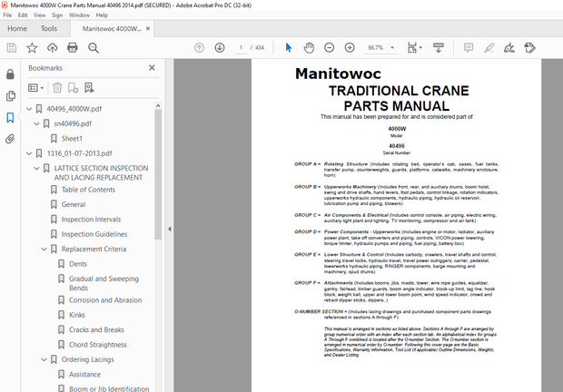Collapse the sn40496.pdf bookmark
This screenshot has width=563, height=392.
tap(36, 123)
